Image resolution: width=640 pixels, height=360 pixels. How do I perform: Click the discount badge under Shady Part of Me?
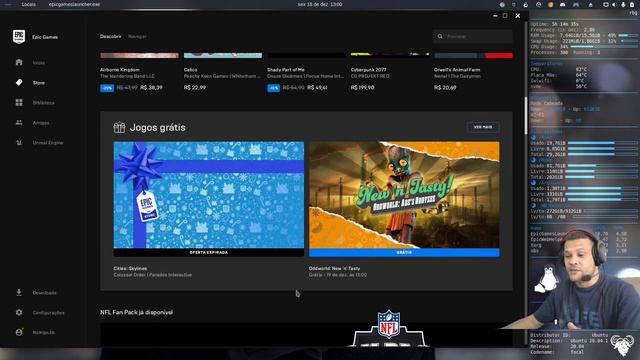[273, 88]
